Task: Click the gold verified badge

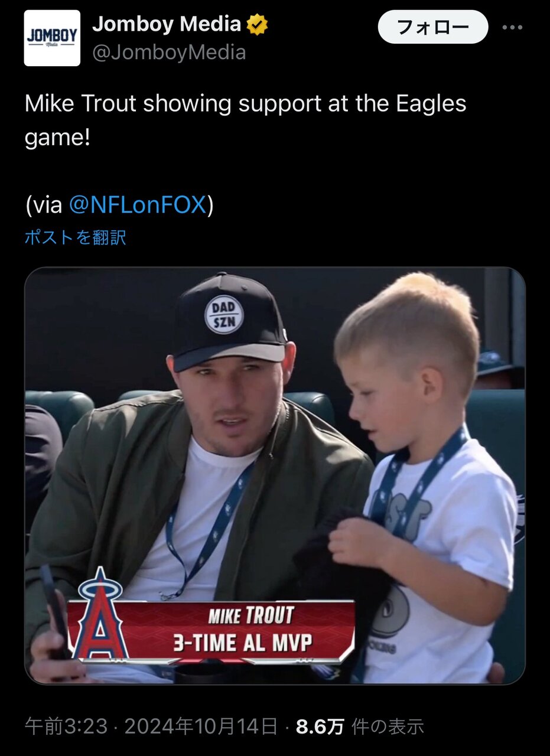Action: click(x=258, y=24)
